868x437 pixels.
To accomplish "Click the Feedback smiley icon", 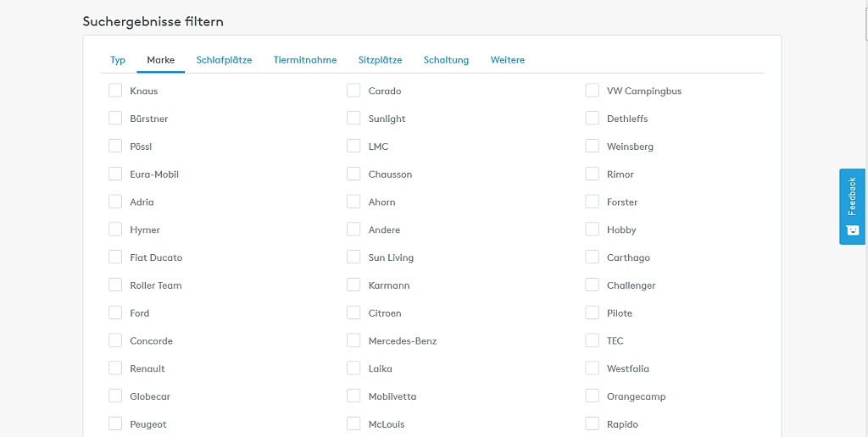I will coord(852,230).
